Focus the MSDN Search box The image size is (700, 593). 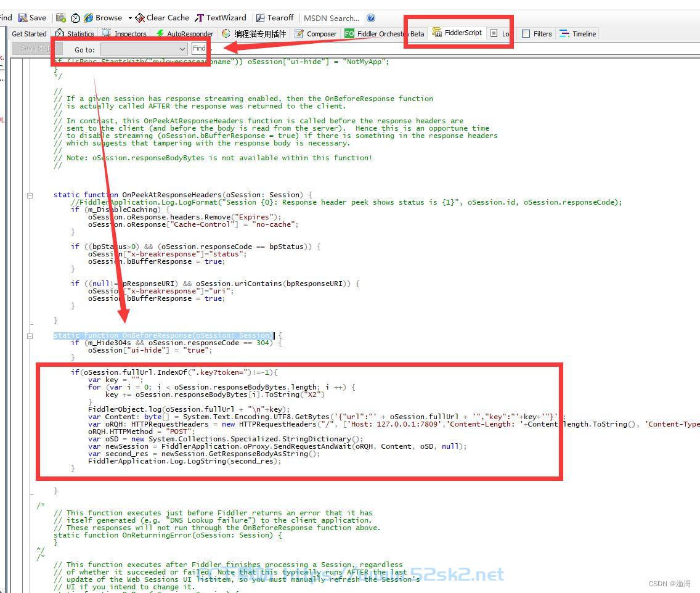(332, 18)
